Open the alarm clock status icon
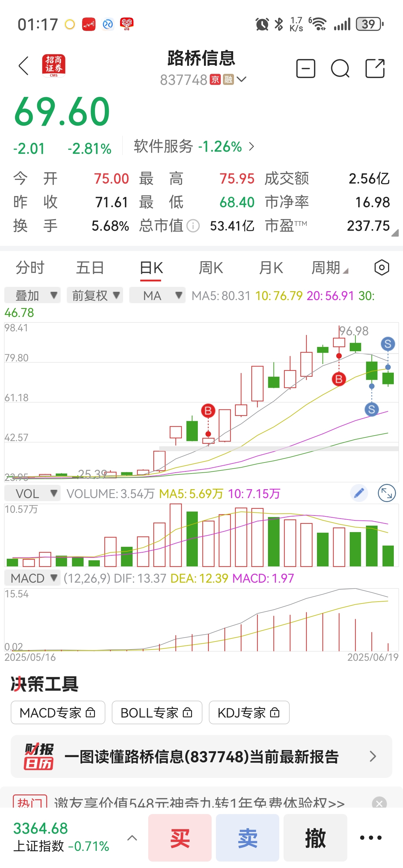Screen dimensions: 403x868 tap(262, 24)
